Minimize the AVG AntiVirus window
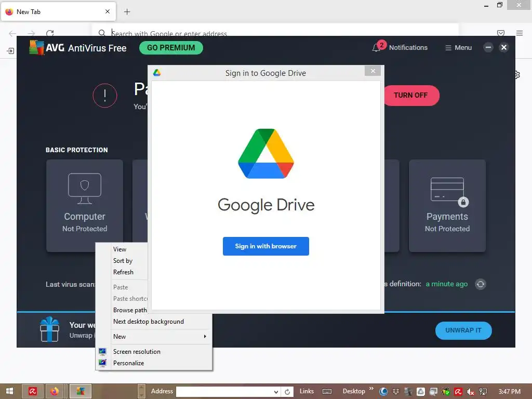This screenshot has width=532, height=399. click(488, 47)
